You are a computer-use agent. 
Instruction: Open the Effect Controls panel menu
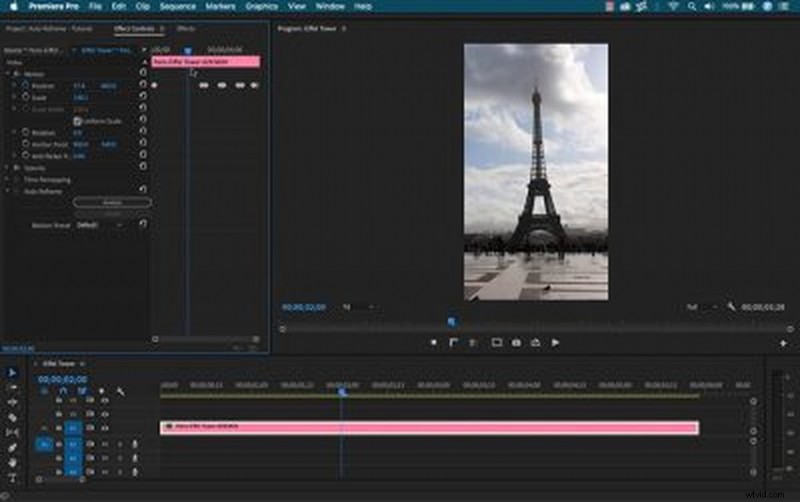pos(162,29)
